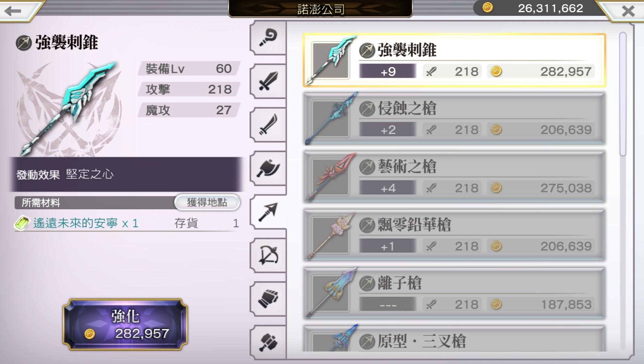Select the bow weapon category tab

[268, 255]
